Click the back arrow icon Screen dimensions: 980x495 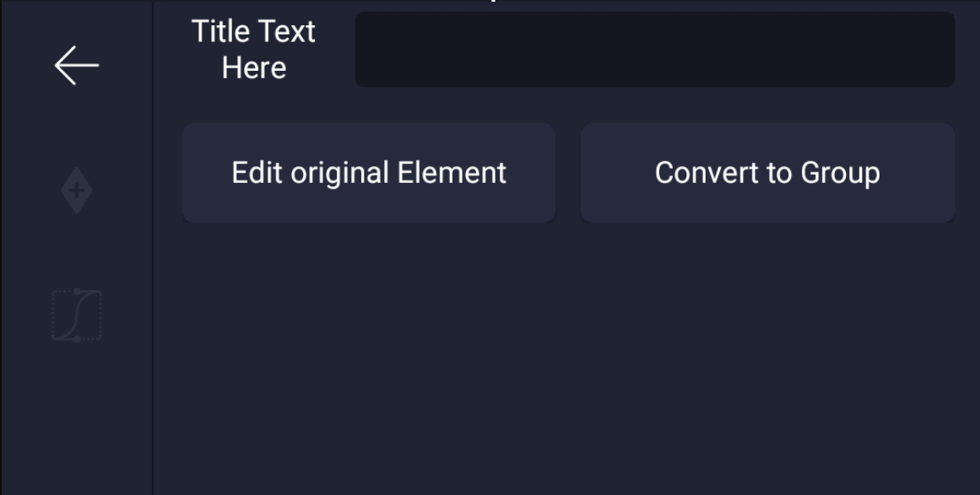(77, 65)
